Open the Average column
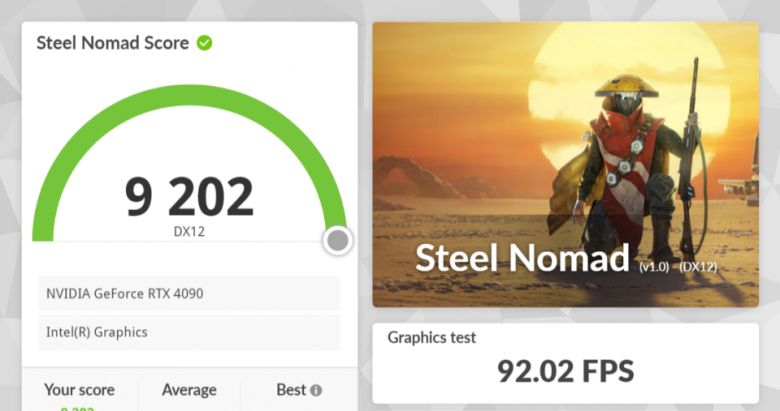Image resolution: width=780 pixels, height=411 pixels. point(189,390)
